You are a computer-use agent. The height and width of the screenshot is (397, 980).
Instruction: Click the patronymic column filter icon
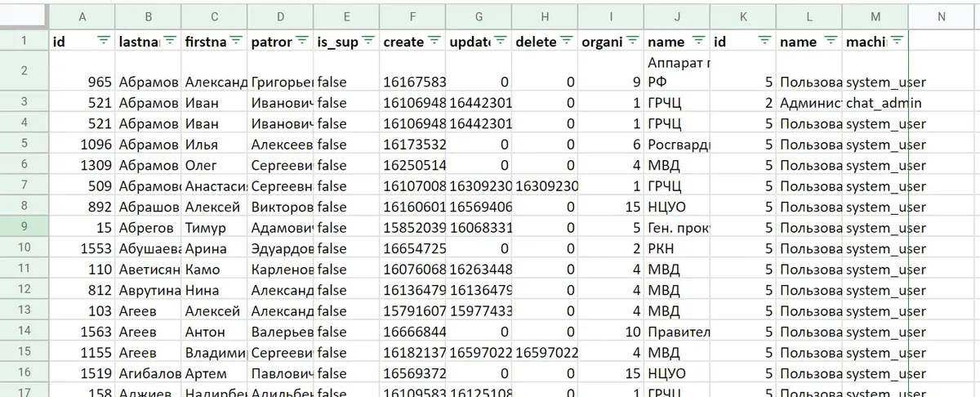coord(302,41)
